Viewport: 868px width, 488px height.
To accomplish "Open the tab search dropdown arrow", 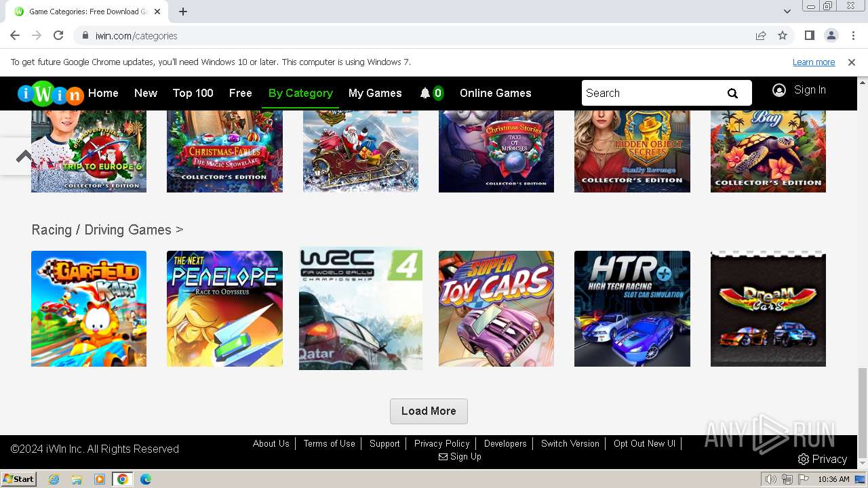I will [787, 12].
